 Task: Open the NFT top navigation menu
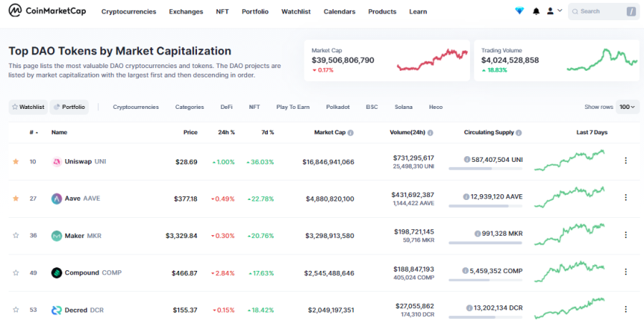(222, 11)
